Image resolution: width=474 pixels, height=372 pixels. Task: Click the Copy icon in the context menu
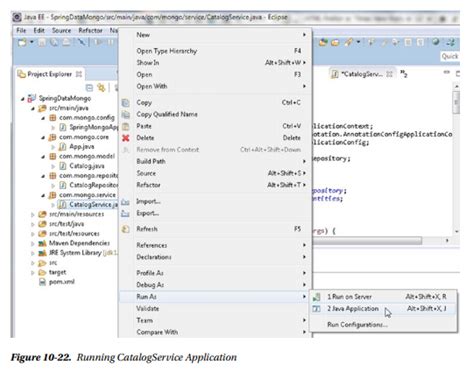pos(126,103)
